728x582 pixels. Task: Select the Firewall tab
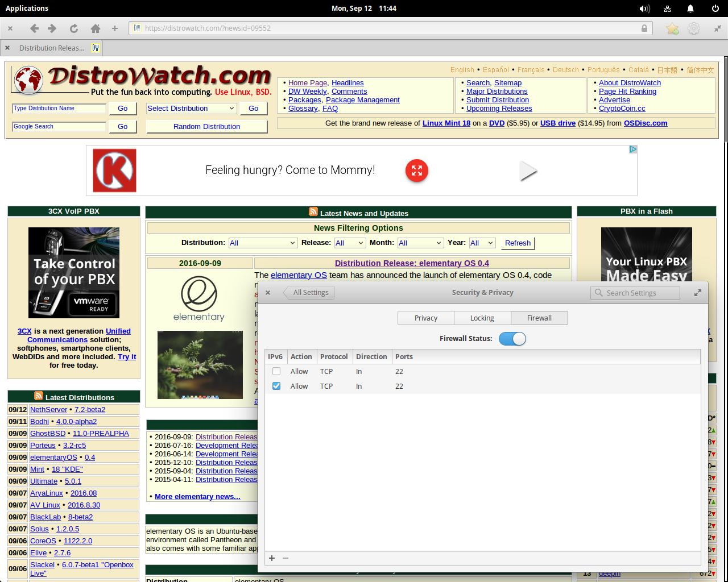pyautogui.click(x=539, y=318)
